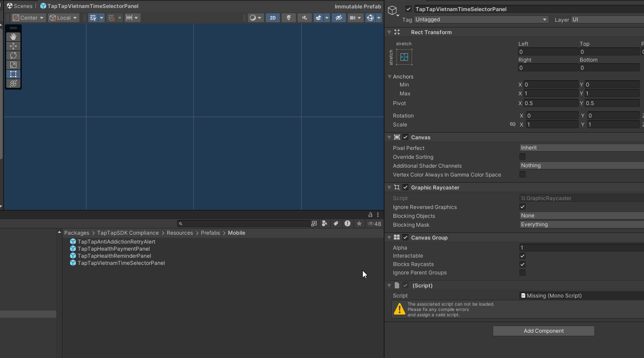Click the Search by Type icon
Screen dimensions: 644x358
(325, 224)
